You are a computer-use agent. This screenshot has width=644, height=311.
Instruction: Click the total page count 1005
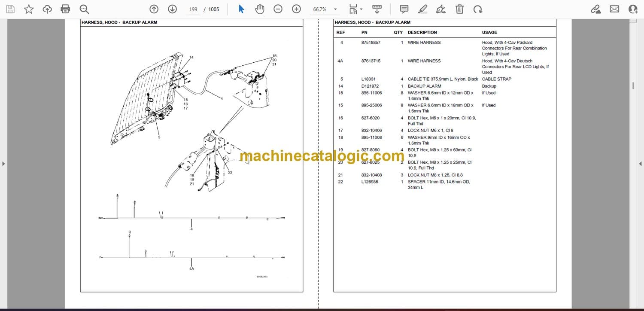(x=214, y=9)
